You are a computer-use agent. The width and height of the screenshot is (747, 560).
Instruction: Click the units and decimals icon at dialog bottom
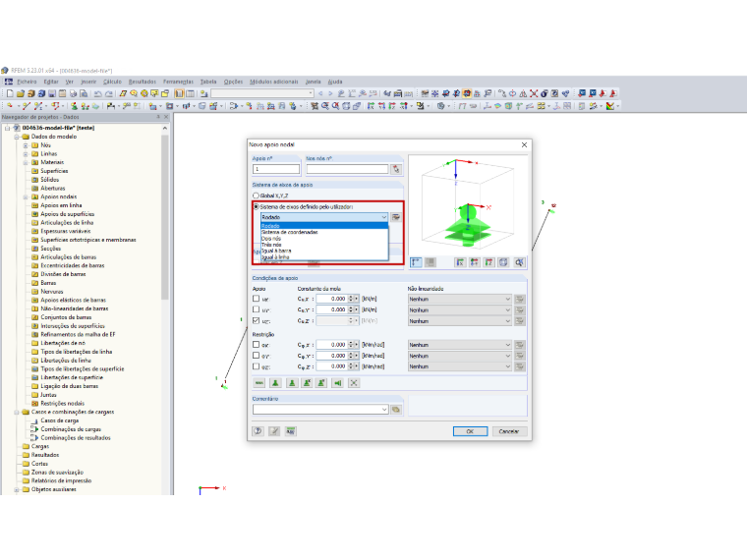pyautogui.click(x=291, y=431)
